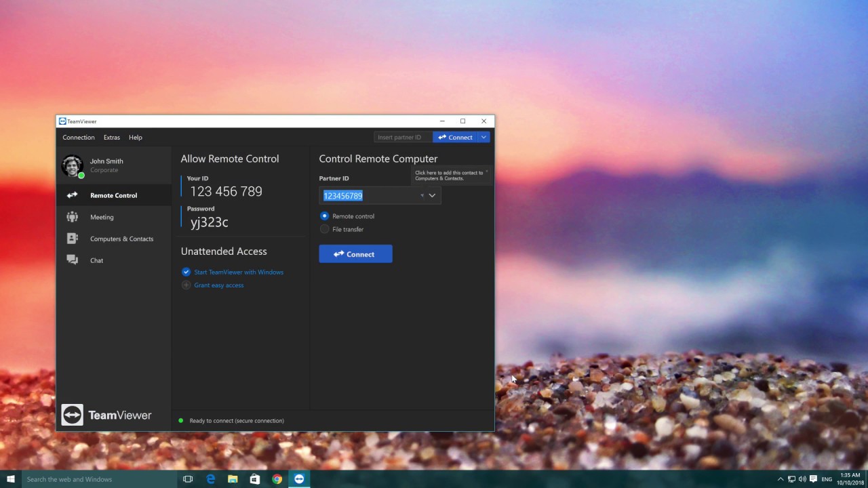Click the ENG language indicator
The width and height of the screenshot is (868, 488).
[x=827, y=479]
